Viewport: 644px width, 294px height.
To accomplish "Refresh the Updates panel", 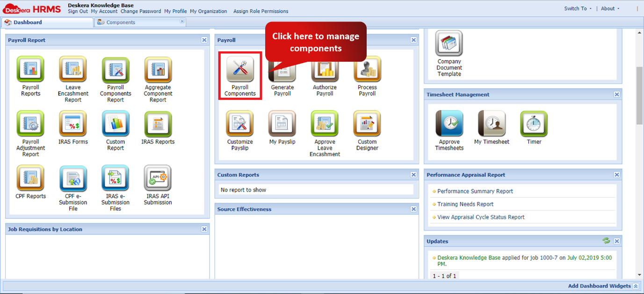I will (607, 241).
